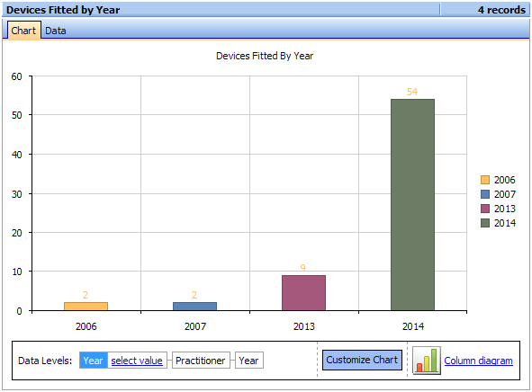Click the select value link
The image size is (532, 392).
[x=137, y=361]
